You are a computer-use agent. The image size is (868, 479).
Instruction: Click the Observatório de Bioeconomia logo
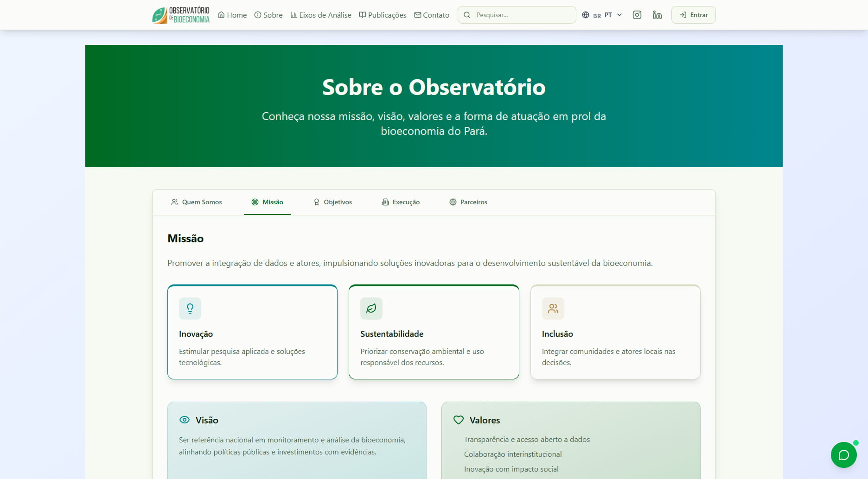(181, 15)
